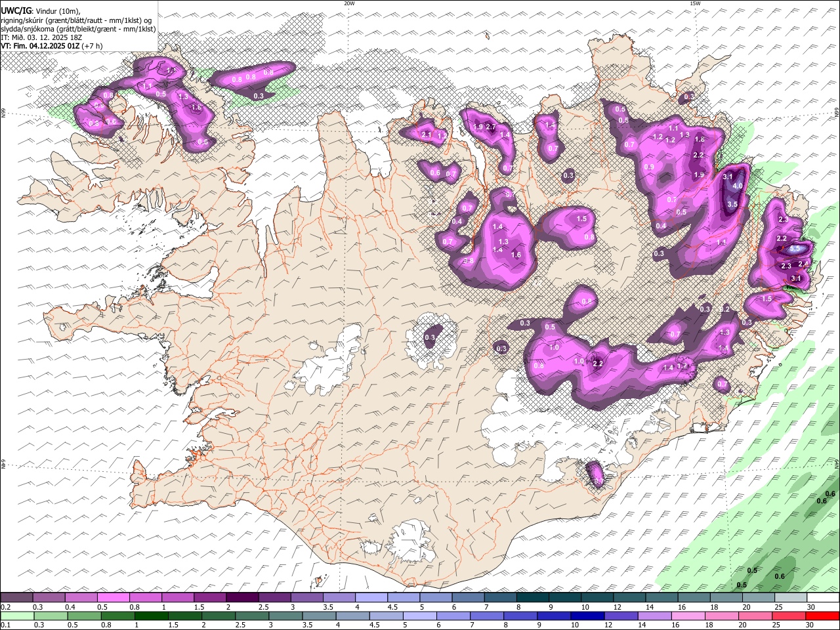
Task: Click the UWC/IG title text
Action: [16, 10]
